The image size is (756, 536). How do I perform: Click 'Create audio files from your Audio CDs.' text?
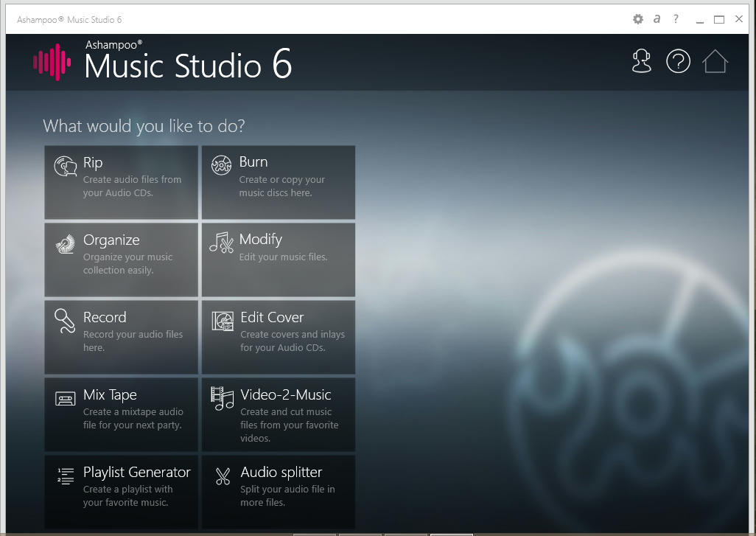[x=132, y=187]
